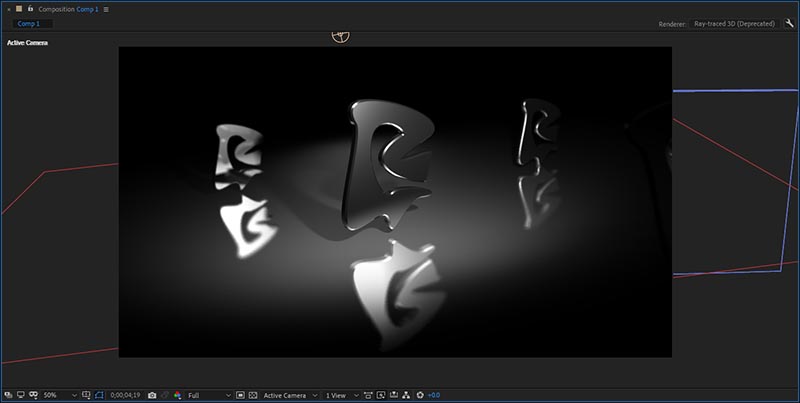Click the +0.0 exposure value
The image size is (800, 403).
[x=434, y=395]
